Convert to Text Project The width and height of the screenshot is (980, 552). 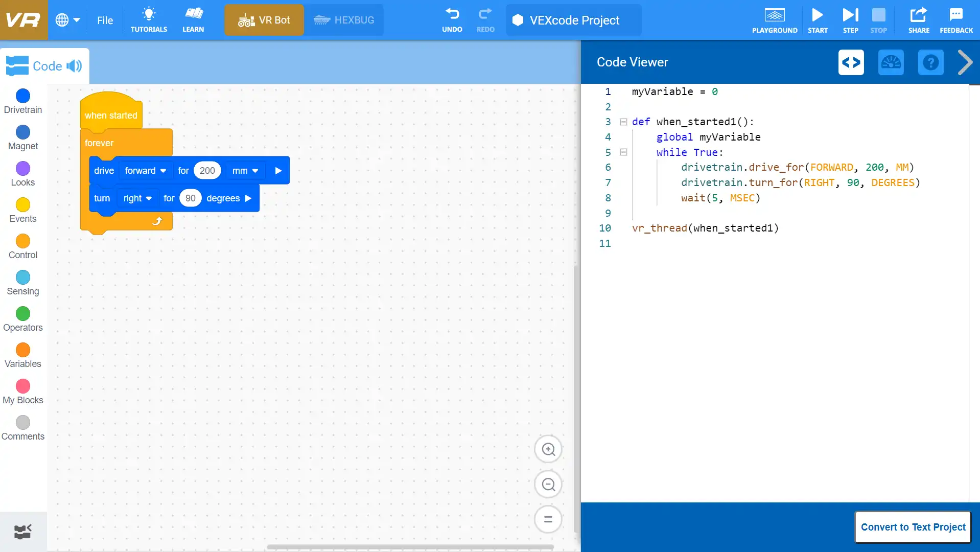tap(913, 527)
